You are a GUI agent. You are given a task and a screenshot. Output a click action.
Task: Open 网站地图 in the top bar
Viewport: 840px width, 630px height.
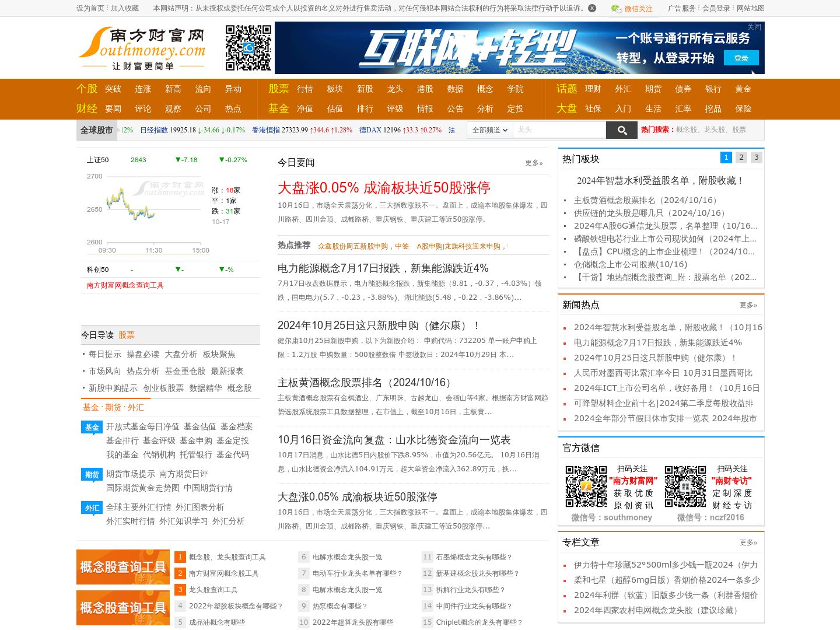(751, 8)
